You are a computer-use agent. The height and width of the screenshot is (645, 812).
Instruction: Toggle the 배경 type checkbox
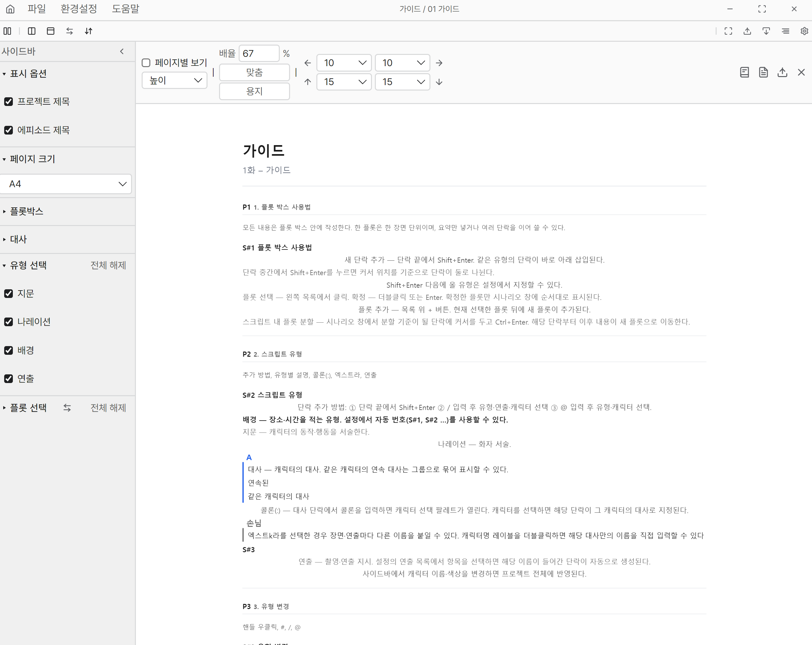coord(8,350)
